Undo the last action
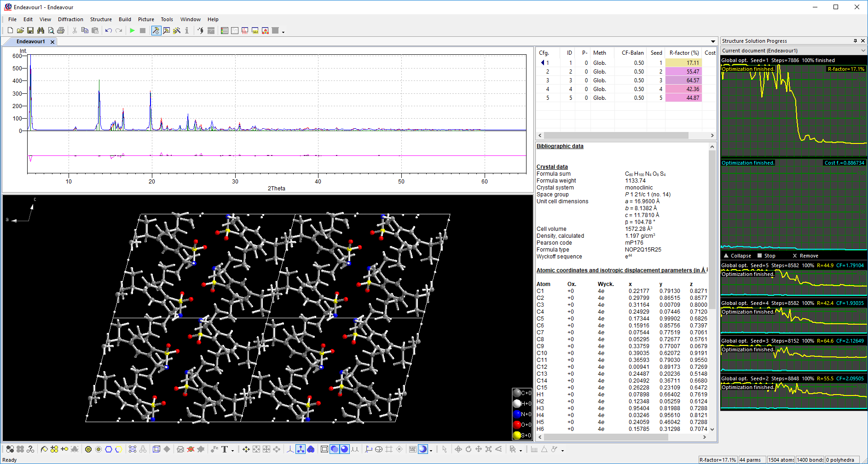This screenshot has height=464, width=868. click(x=108, y=30)
